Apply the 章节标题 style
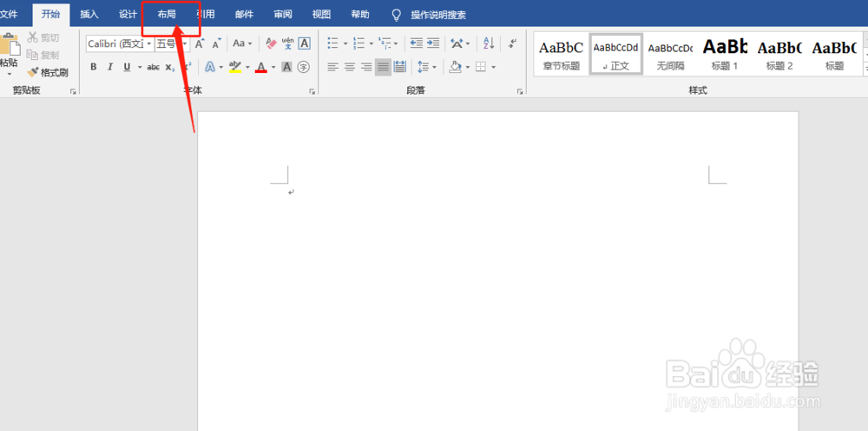Image resolution: width=868 pixels, height=431 pixels. [x=562, y=54]
